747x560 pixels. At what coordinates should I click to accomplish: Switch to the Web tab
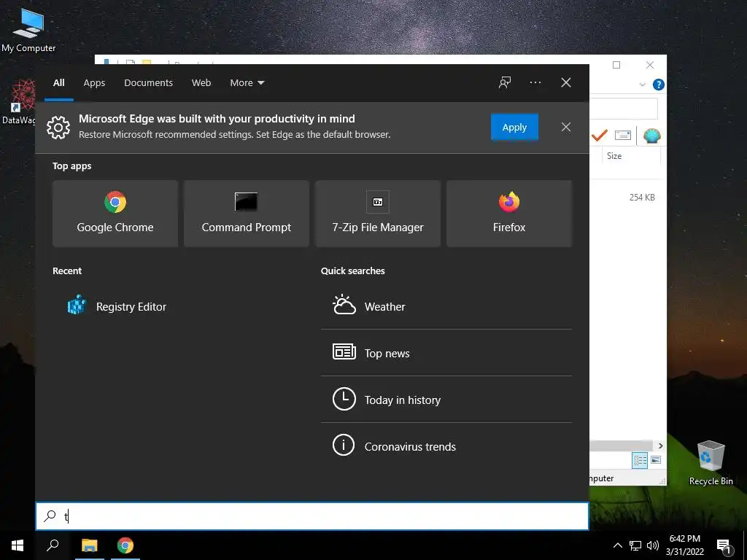pos(201,83)
